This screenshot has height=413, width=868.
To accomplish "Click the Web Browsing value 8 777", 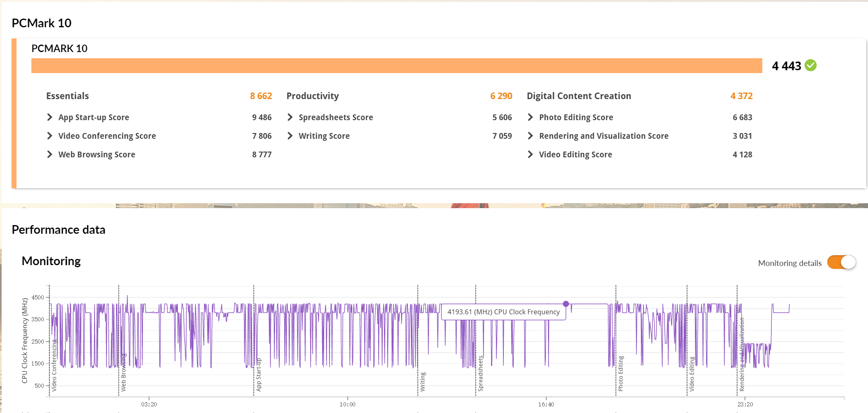I will [x=262, y=154].
